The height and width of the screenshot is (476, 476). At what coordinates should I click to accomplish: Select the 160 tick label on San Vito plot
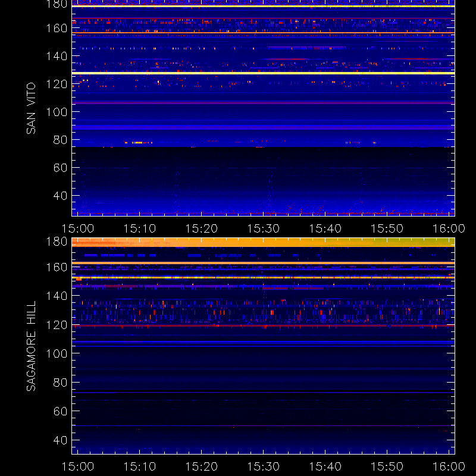point(57,28)
